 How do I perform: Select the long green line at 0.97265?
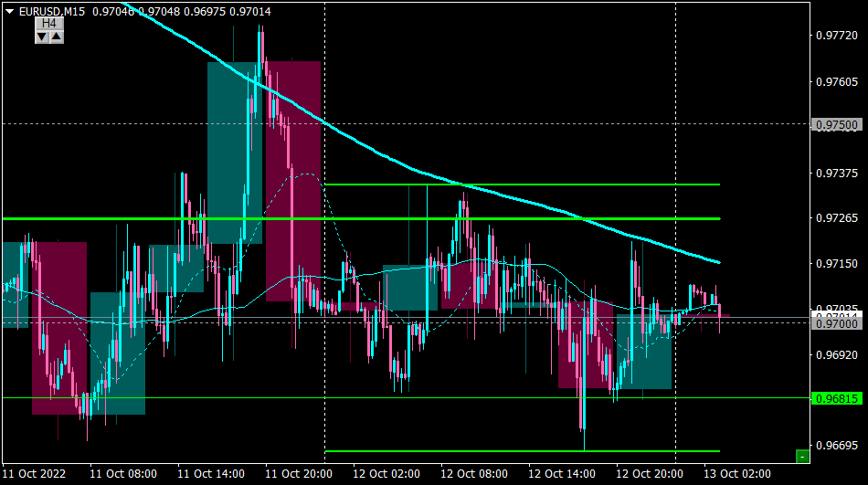click(362, 218)
